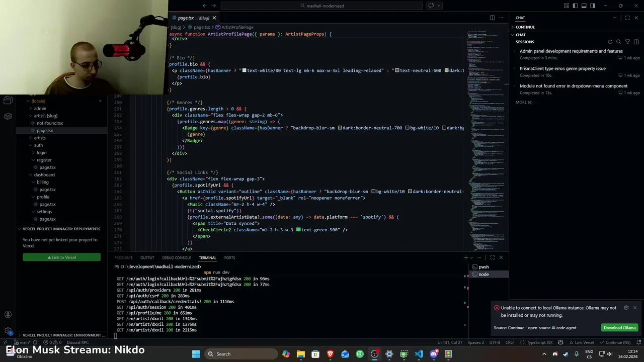Screen dimensions: 644x362
Task: Switch to the Problems panel tab
Action: tap(123, 257)
